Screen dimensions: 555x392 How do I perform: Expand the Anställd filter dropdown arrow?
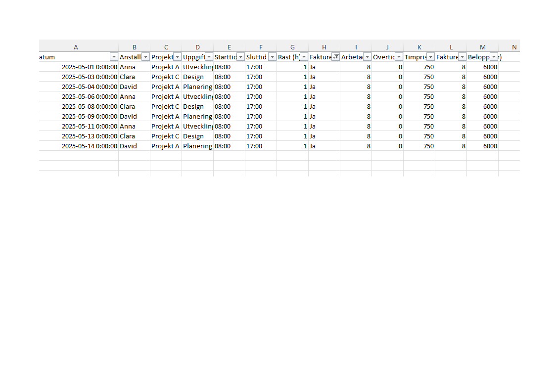pos(145,57)
